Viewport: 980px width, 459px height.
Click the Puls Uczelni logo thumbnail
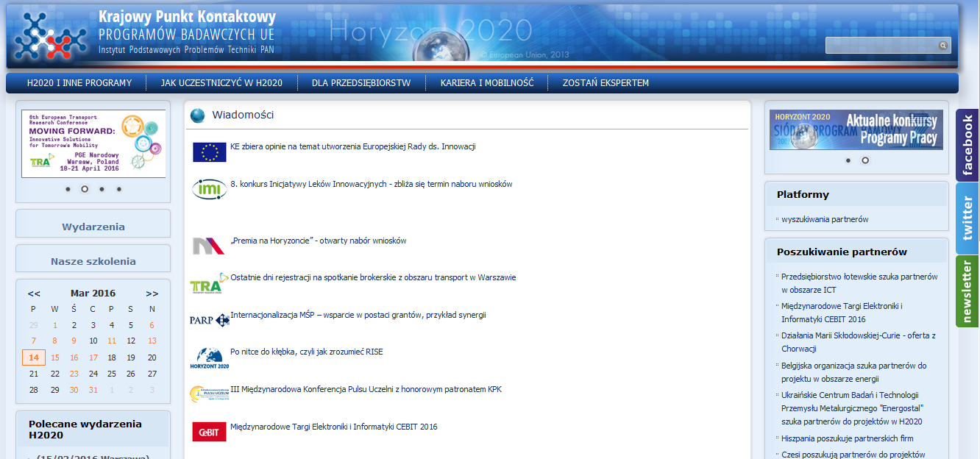pos(210,394)
